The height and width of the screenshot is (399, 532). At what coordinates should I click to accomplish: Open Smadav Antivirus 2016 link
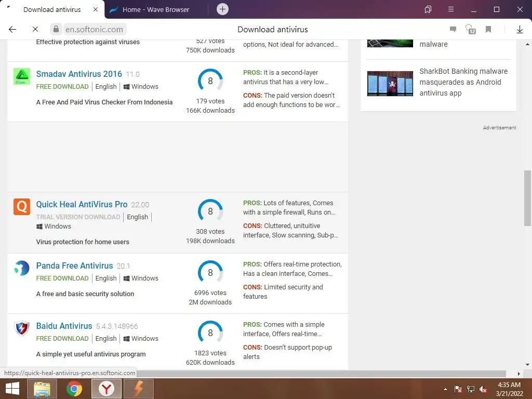[79, 74]
